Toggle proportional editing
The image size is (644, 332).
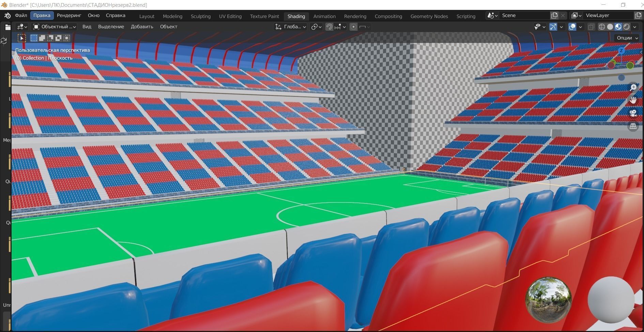click(x=353, y=27)
